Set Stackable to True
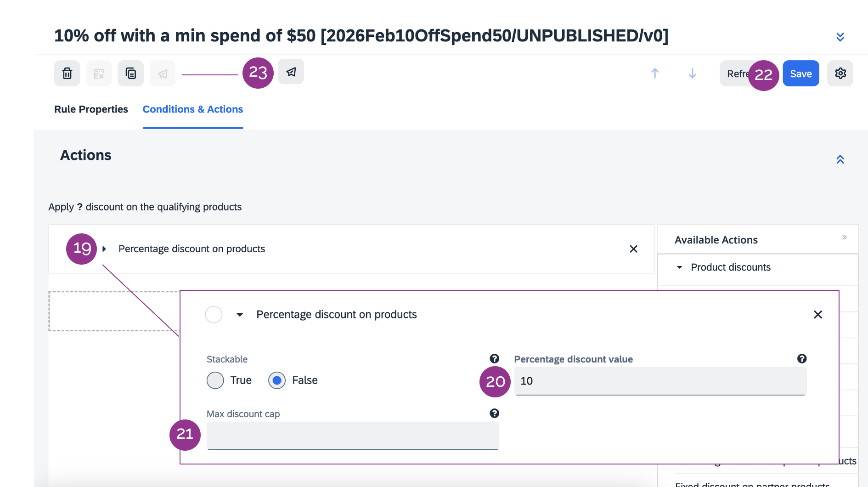868x487 pixels. (215, 380)
